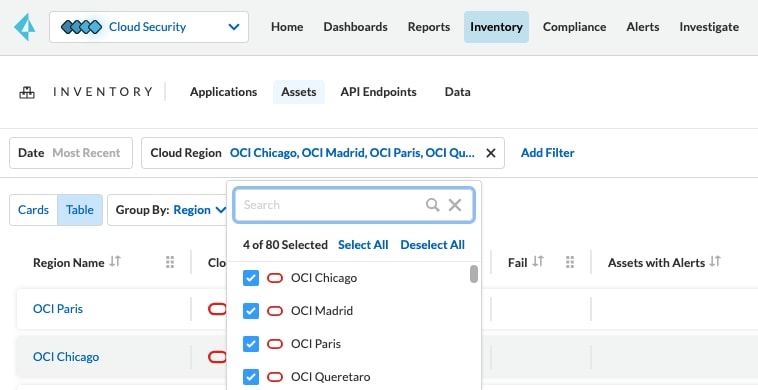Click the Region Name column drag handle
Image resolution: width=758 pixels, height=390 pixels.
[x=170, y=262]
